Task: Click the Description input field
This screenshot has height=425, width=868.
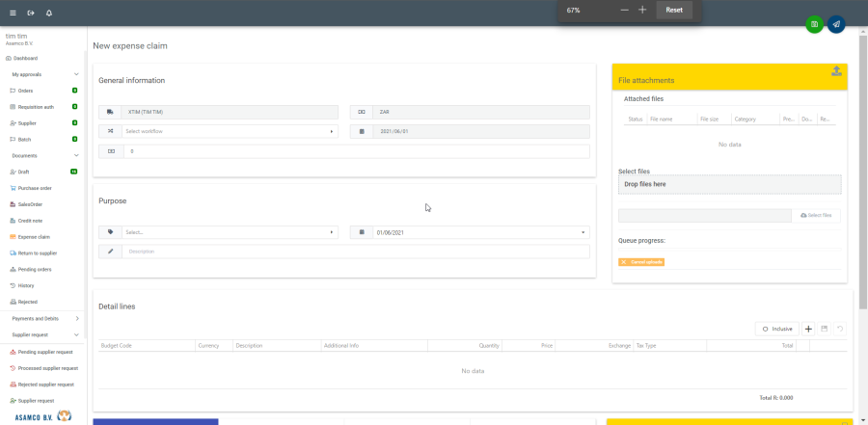Action: (x=352, y=252)
